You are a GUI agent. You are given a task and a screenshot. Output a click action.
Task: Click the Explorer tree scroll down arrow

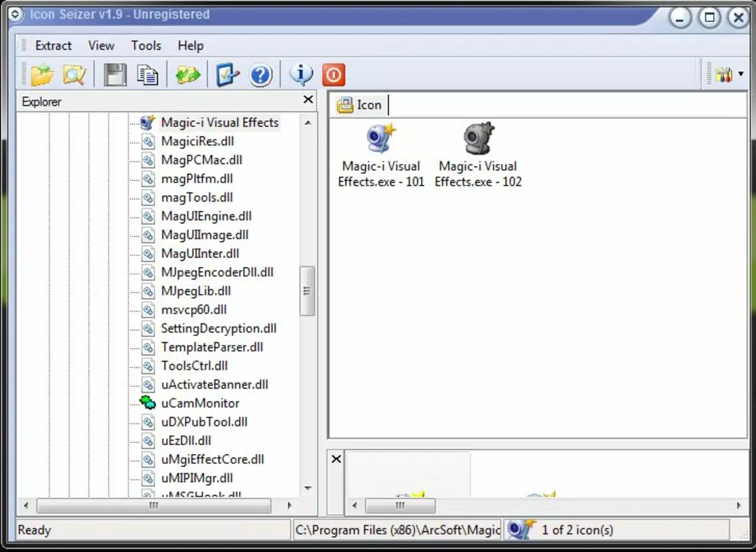coord(308,489)
